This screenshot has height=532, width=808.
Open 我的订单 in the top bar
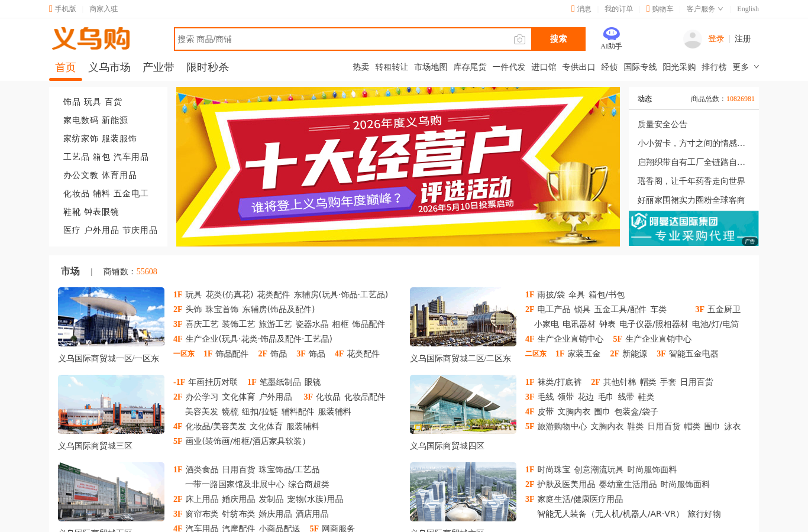tap(619, 9)
